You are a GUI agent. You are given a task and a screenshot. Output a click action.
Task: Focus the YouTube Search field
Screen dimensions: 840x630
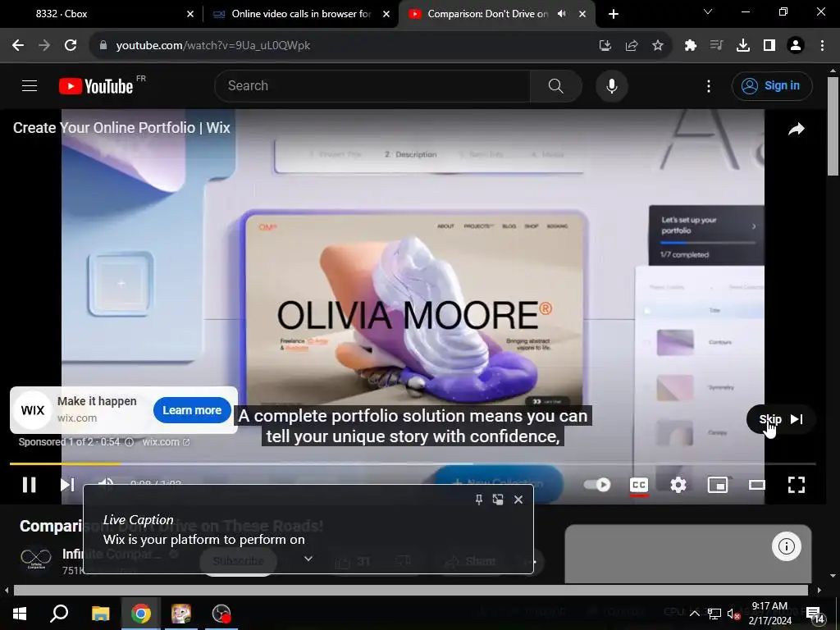pyautogui.click(x=372, y=85)
